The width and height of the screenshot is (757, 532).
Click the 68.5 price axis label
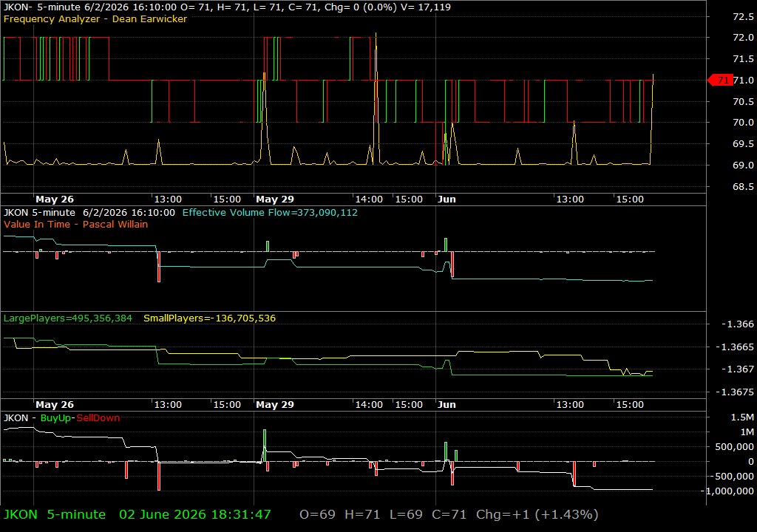pos(743,186)
